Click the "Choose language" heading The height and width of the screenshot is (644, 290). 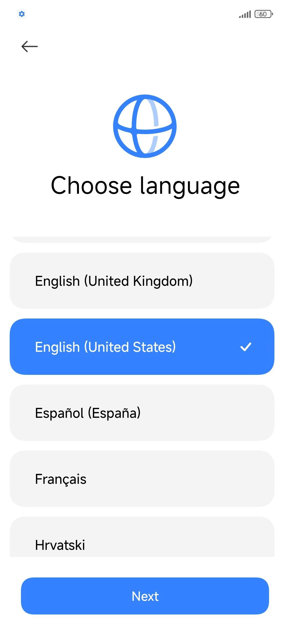[145, 185]
